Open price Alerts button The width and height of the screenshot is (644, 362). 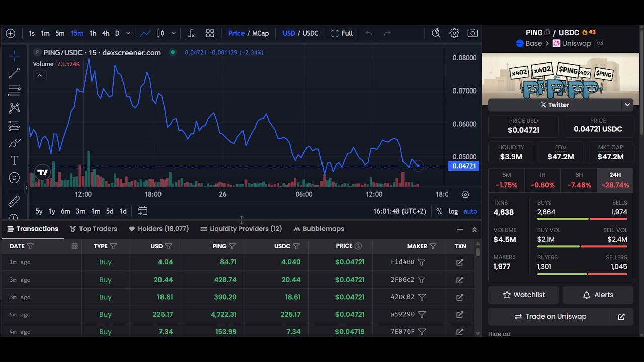click(598, 295)
